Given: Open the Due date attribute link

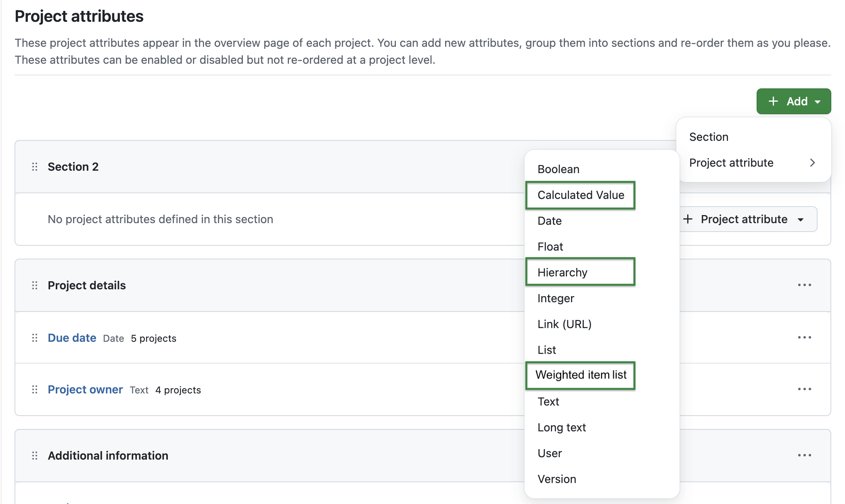Looking at the screenshot, I should click(x=72, y=338).
